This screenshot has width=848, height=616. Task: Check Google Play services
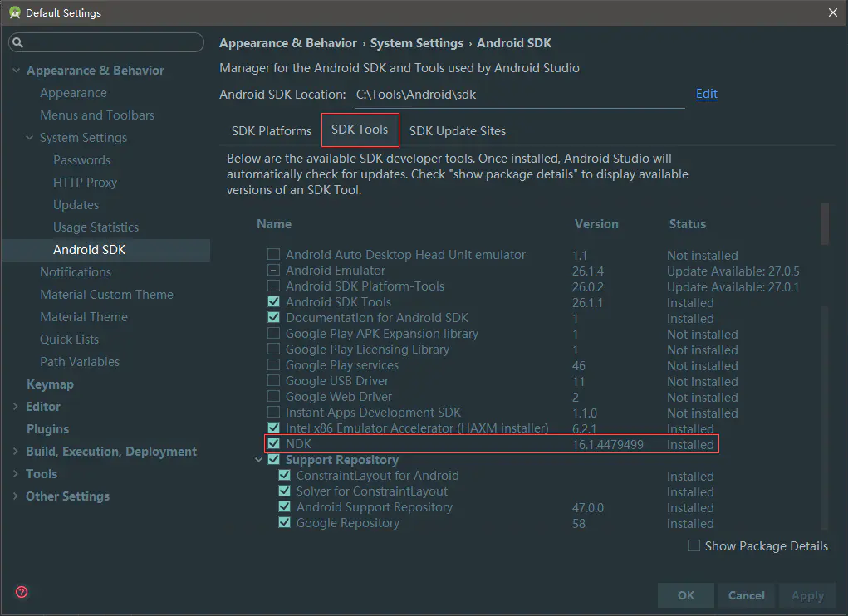273,364
